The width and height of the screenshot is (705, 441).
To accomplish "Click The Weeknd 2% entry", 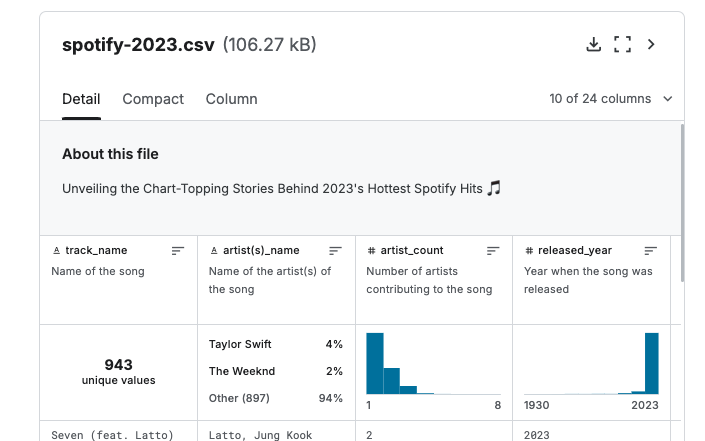I will [276, 371].
